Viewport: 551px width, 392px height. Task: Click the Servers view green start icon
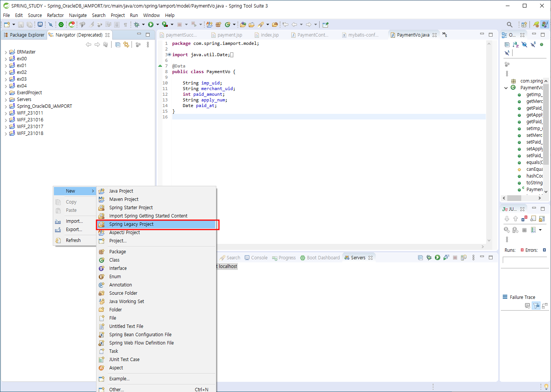click(438, 257)
